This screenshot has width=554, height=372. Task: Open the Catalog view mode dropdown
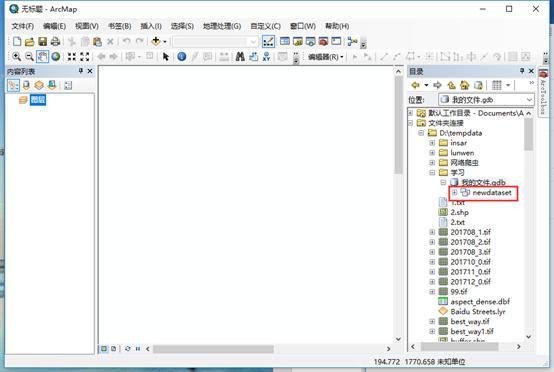point(508,85)
